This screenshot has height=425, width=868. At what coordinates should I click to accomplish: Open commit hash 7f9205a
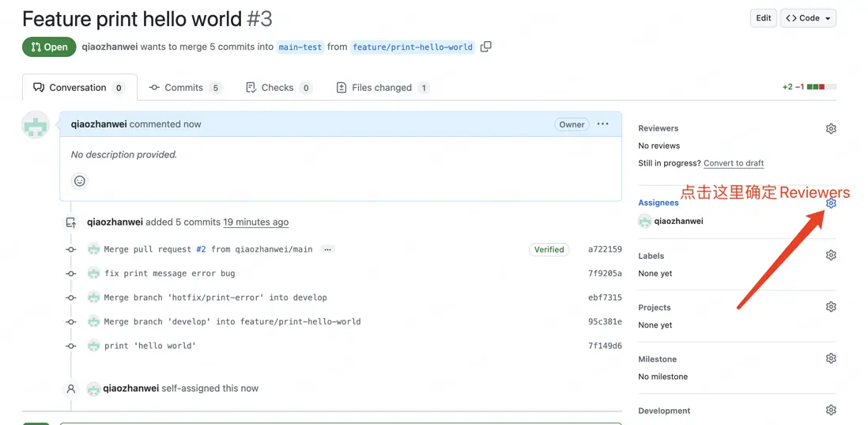tap(605, 273)
